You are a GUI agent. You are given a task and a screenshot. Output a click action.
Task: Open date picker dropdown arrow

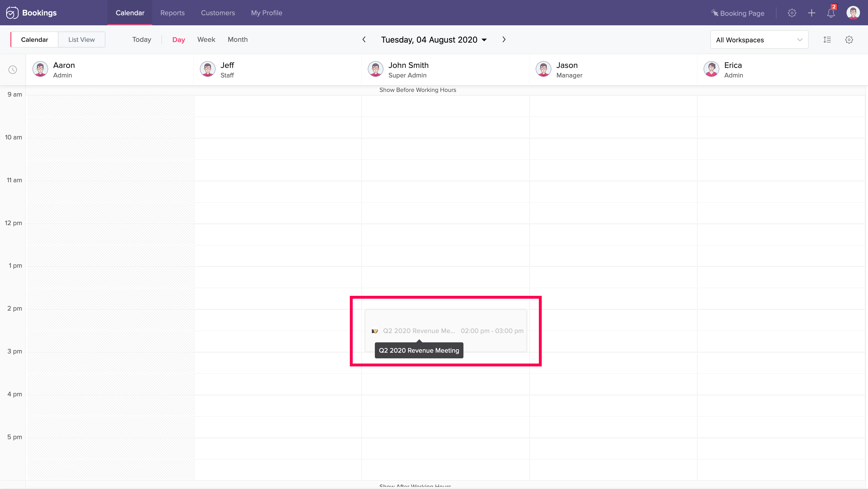(484, 40)
